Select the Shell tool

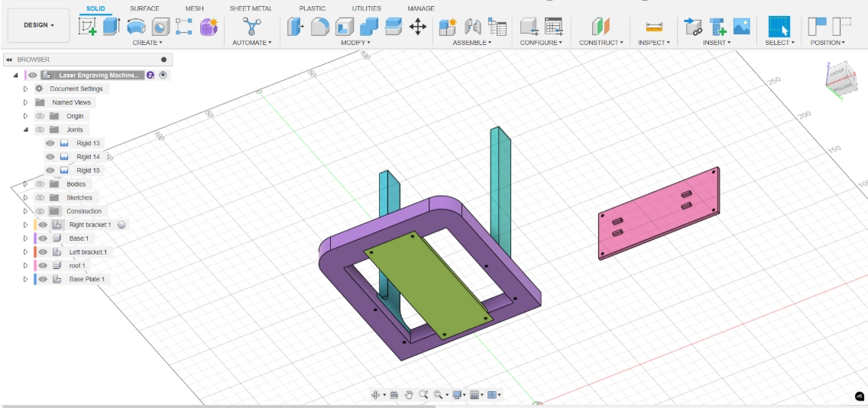(x=345, y=27)
